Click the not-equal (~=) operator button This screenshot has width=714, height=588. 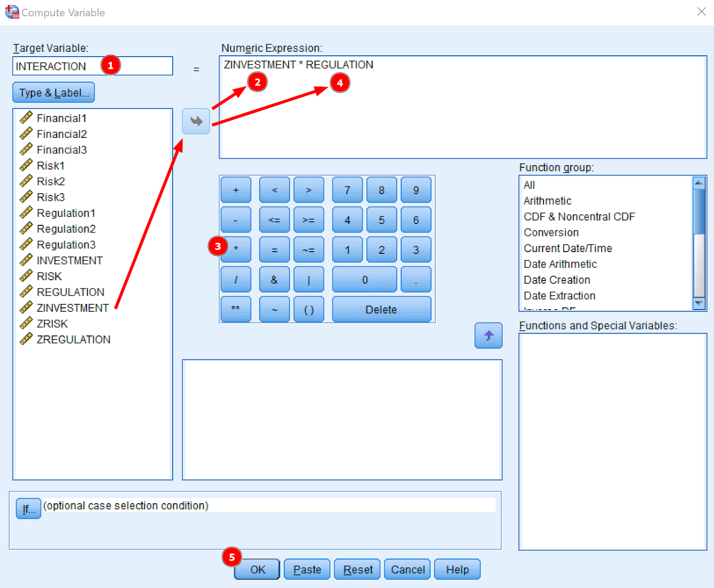(308, 249)
